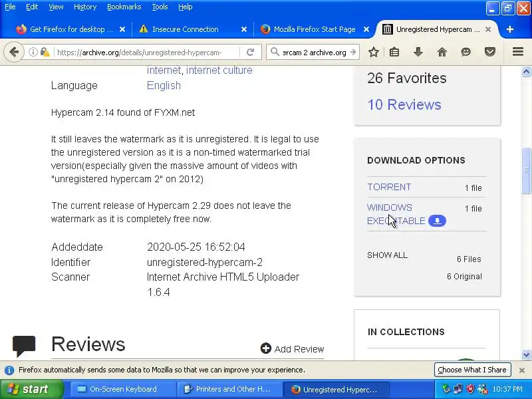This screenshot has height=399, width=532.
Task: Switch to Printers and Other Hardware taskbar item
Action: (x=229, y=389)
